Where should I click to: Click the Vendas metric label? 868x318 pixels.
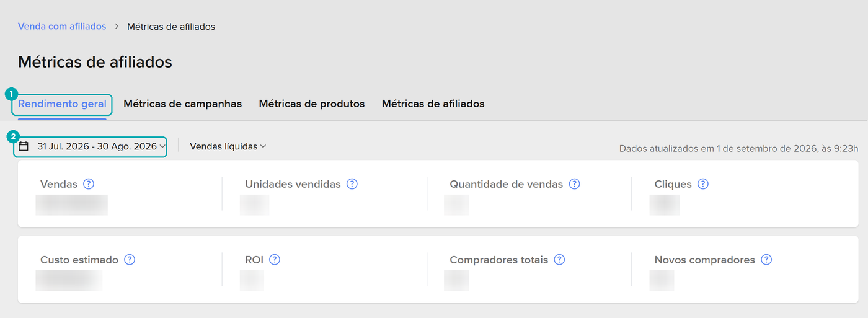pyautogui.click(x=59, y=184)
